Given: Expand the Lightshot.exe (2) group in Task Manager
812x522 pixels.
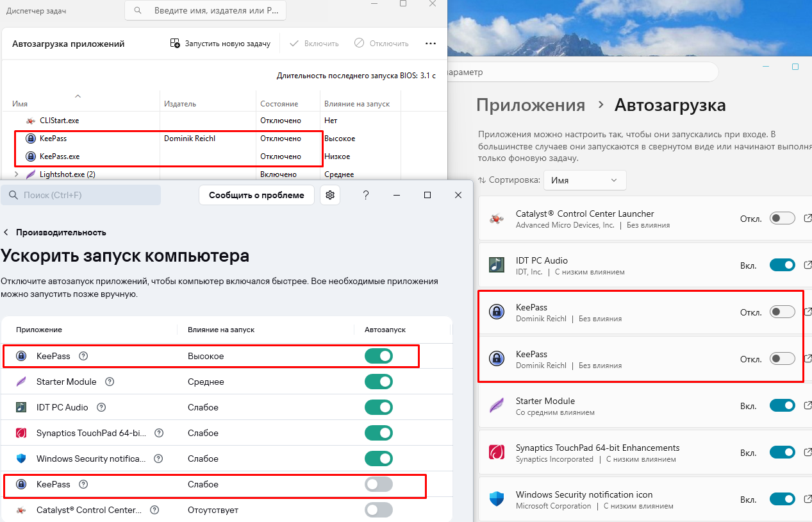Looking at the screenshot, I should pos(16,174).
